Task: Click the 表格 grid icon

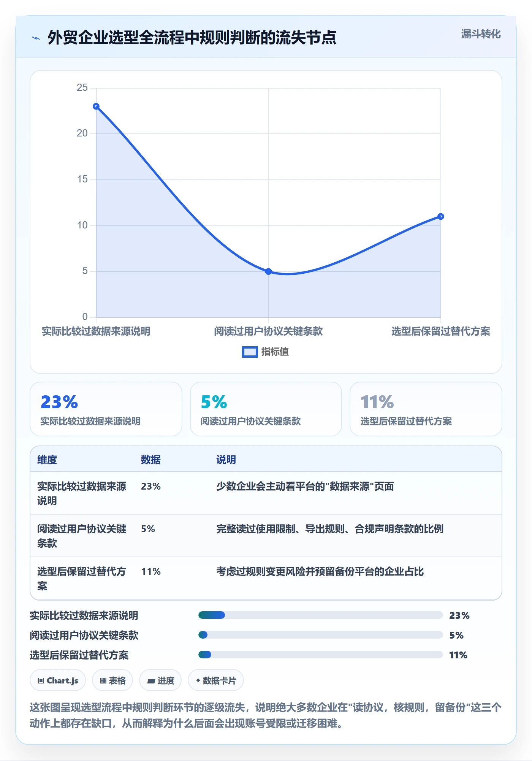Action: [x=103, y=681]
